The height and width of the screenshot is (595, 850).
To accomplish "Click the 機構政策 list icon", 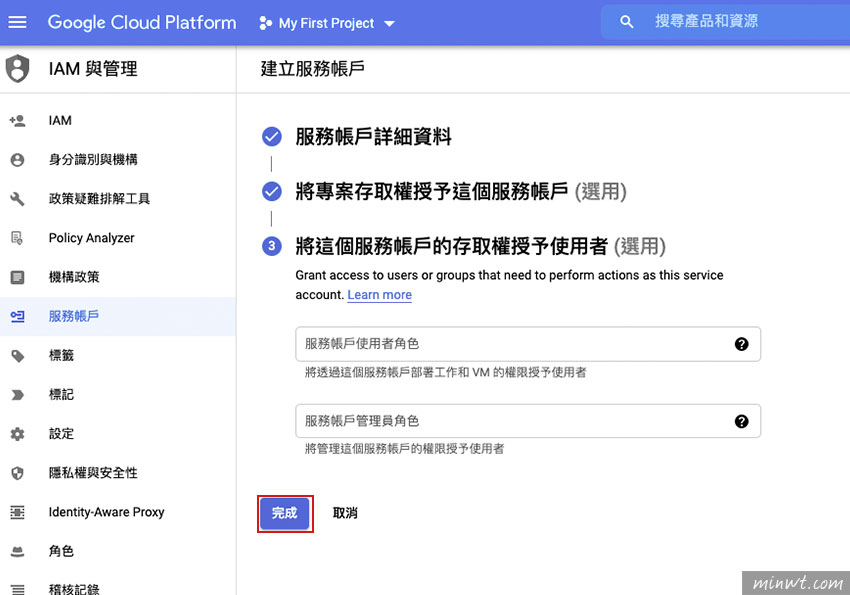I will pyautogui.click(x=17, y=277).
